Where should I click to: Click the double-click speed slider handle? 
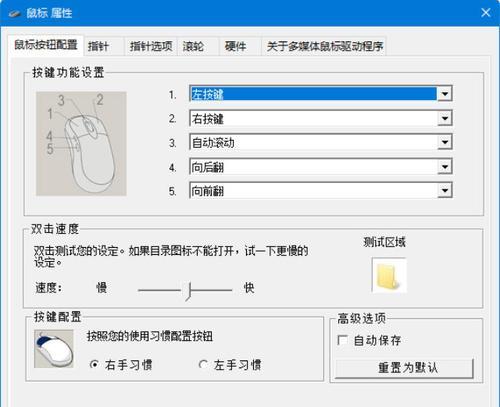(x=189, y=291)
